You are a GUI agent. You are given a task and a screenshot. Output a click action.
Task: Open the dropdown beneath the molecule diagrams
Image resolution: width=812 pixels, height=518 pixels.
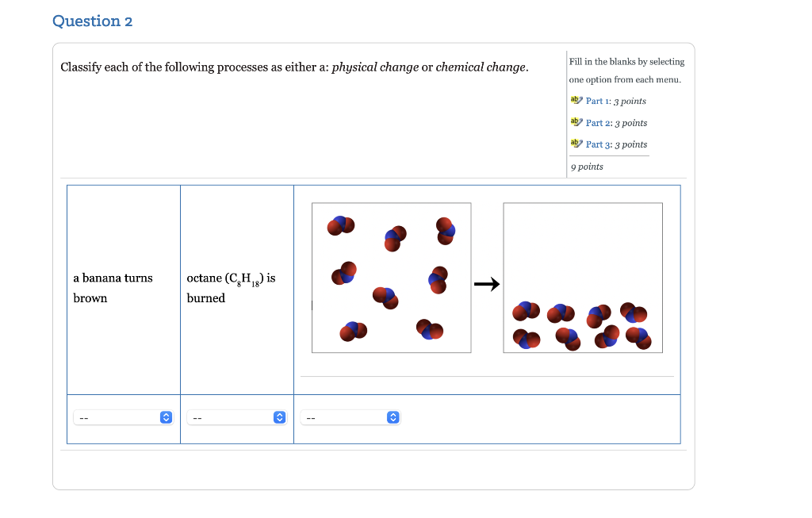click(350, 416)
